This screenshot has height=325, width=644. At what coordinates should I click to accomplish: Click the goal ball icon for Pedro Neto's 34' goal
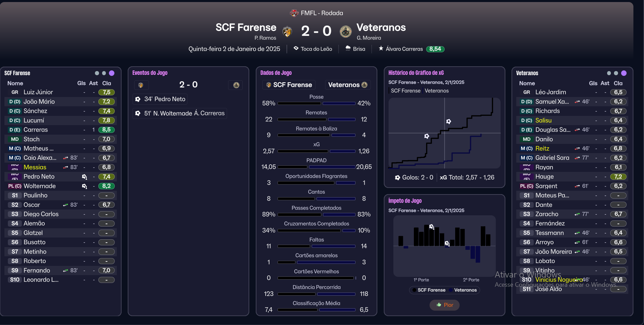coord(138,99)
